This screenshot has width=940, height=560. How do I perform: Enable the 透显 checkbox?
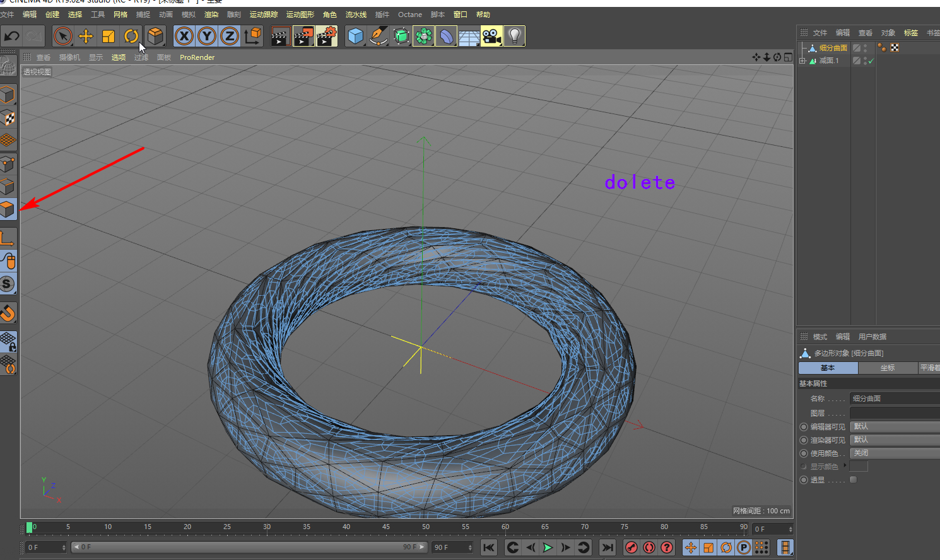click(854, 480)
